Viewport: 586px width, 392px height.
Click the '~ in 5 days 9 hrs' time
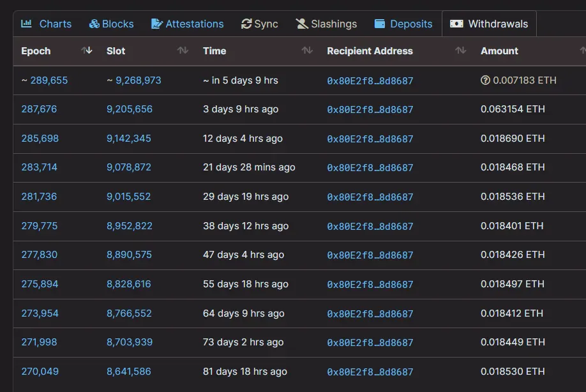241,80
